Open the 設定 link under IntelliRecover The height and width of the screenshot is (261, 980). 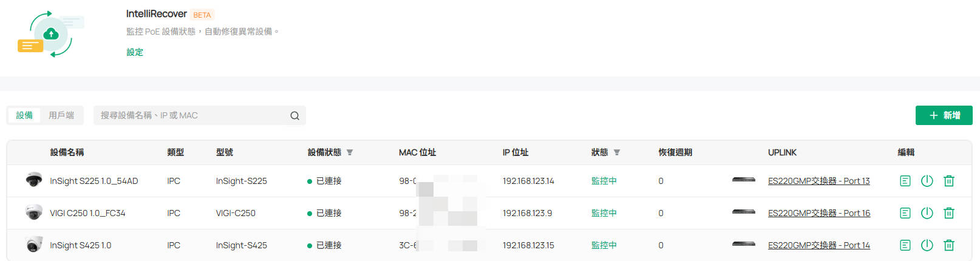point(135,52)
